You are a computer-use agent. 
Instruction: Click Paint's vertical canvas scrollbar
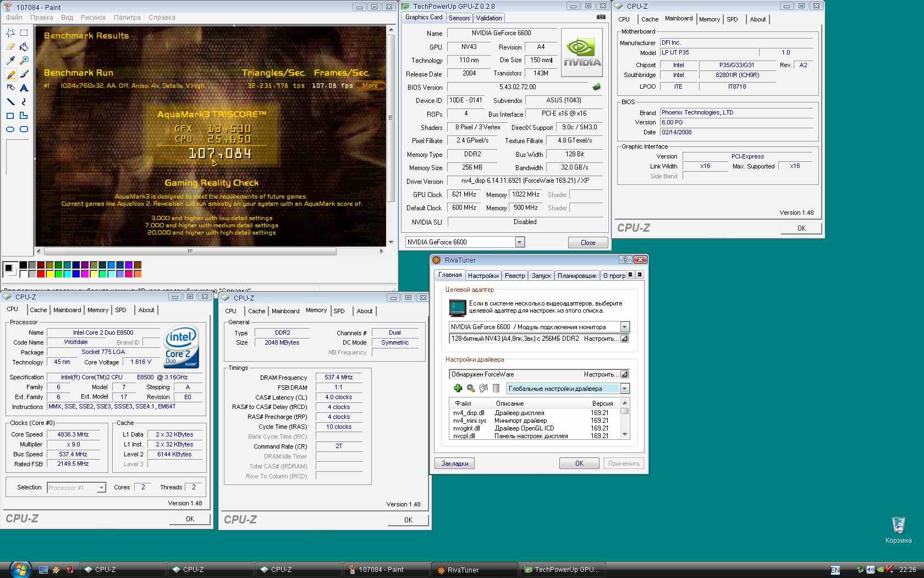coord(391,135)
